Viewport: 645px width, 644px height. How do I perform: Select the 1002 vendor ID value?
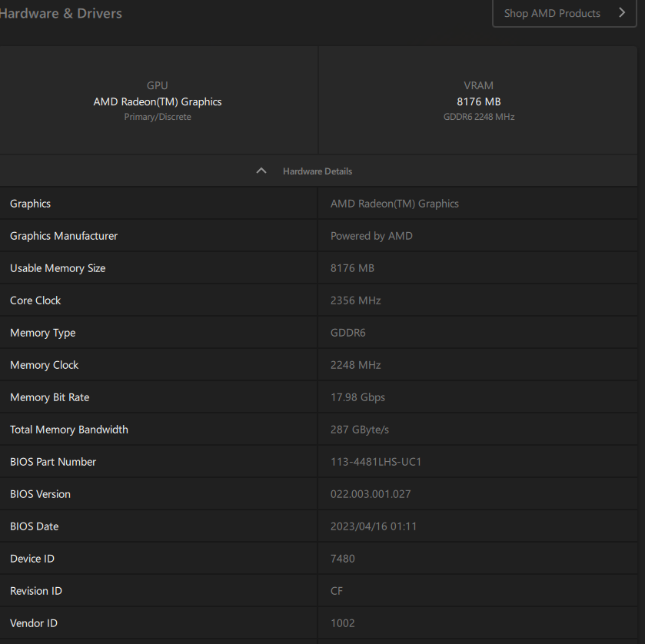[x=343, y=623]
